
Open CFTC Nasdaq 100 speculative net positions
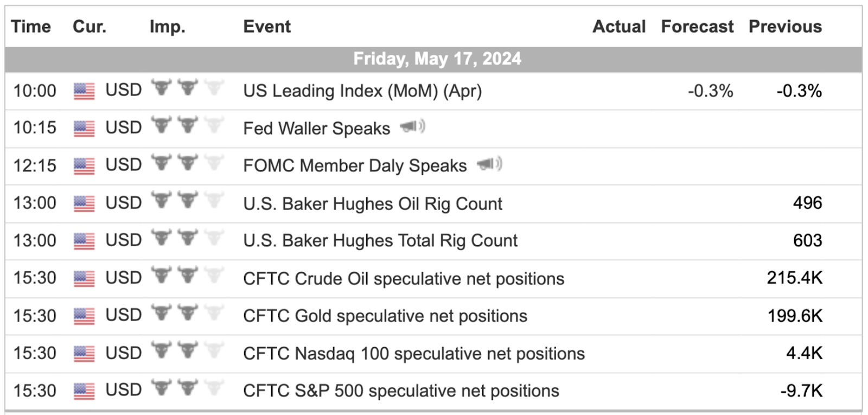tap(414, 353)
